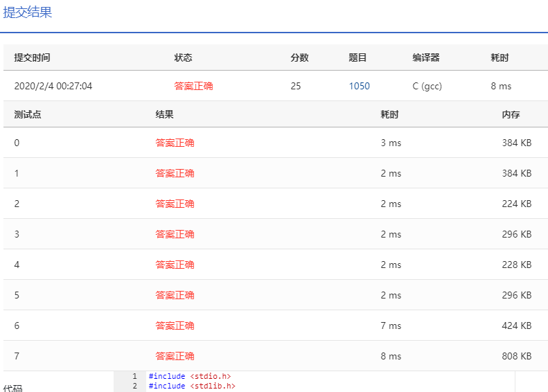This screenshot has width=548, height=392.
Task: Select test point 5 result 答案正确
Action: (x=175, y=295)
